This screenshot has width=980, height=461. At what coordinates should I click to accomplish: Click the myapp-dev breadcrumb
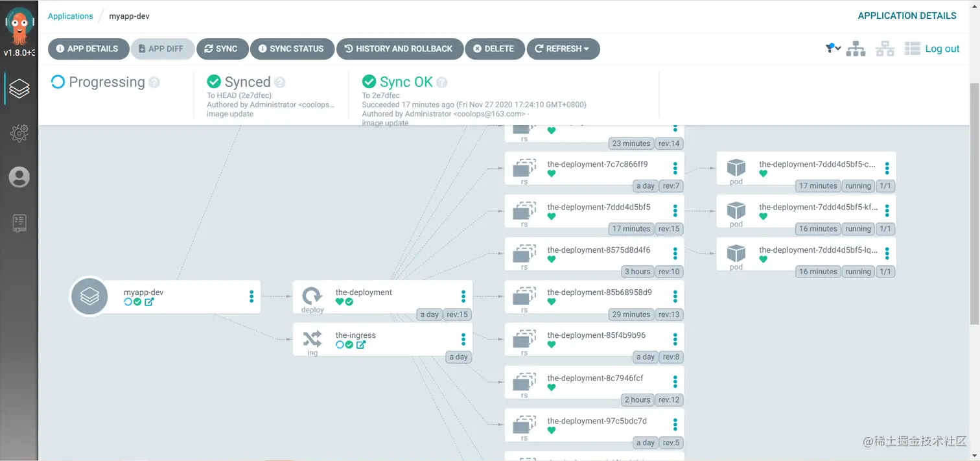(129, 16)
